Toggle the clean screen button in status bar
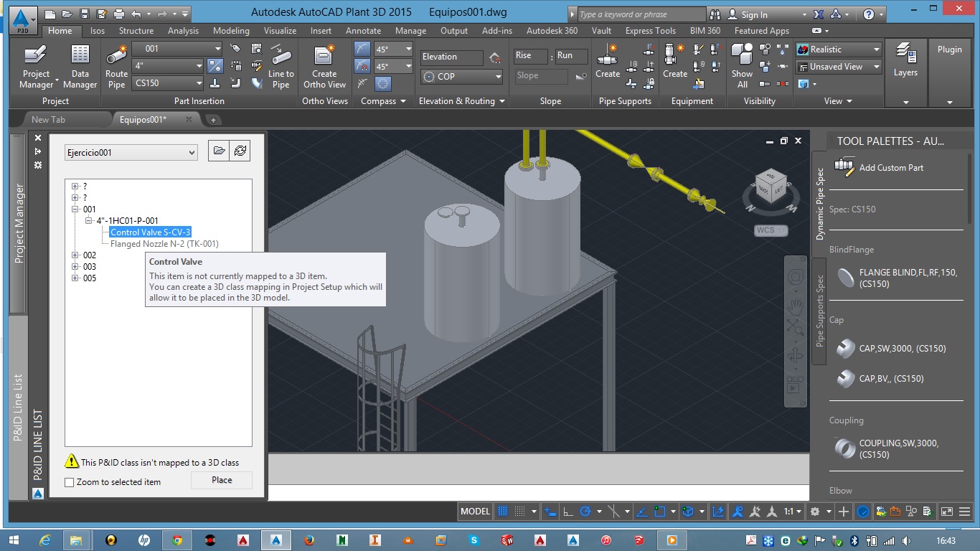The image size is (980, 551). pos(947,512)
